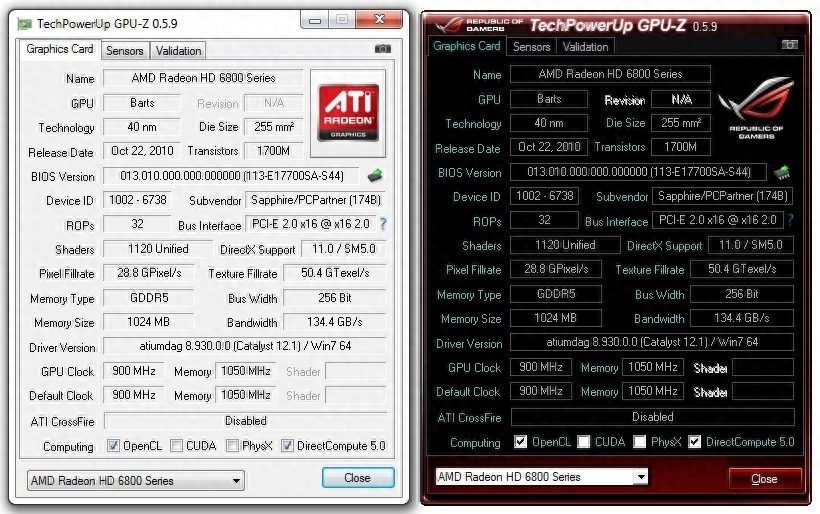Select the Graphics Card tab in the ROG window
This screenshot has width=820, height=514.
point(466,45)
